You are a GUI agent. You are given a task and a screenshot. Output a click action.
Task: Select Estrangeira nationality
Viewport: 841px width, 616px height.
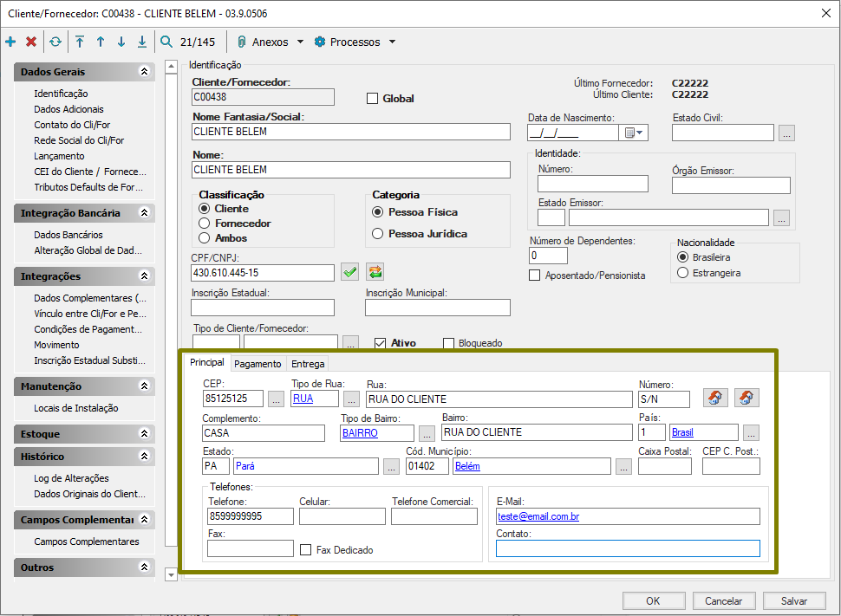683,273
